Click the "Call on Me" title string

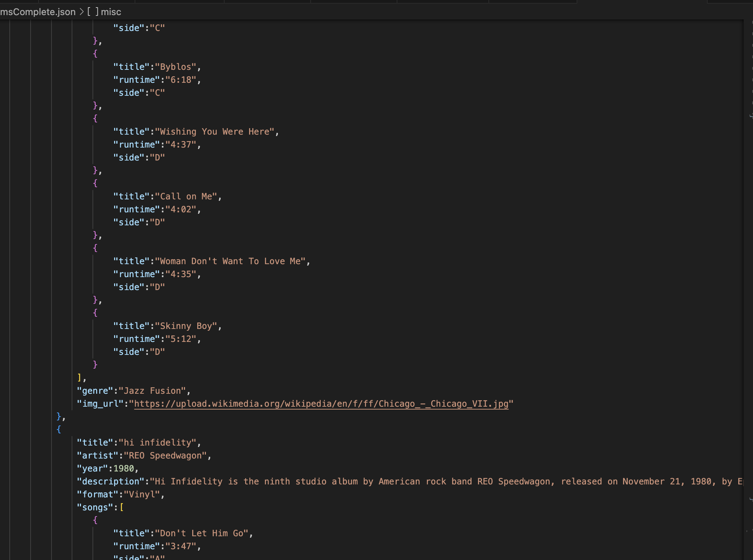[x=186, y=197]
